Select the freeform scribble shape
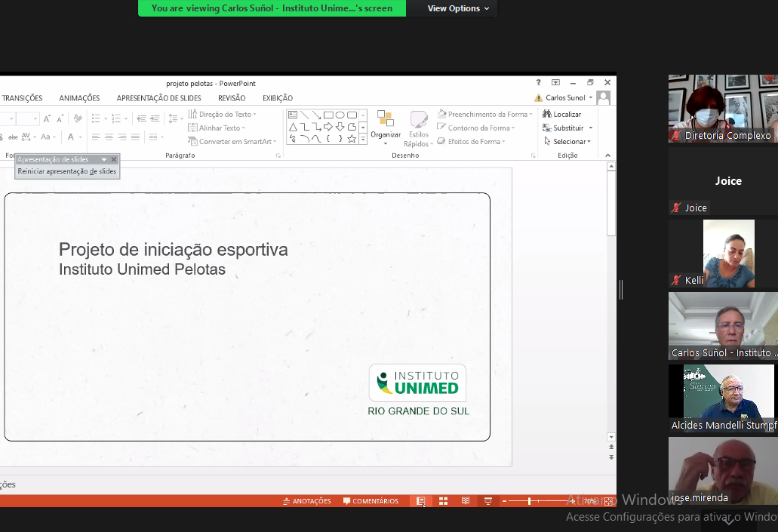Screen dimensions: 778x532 [293, 139]
